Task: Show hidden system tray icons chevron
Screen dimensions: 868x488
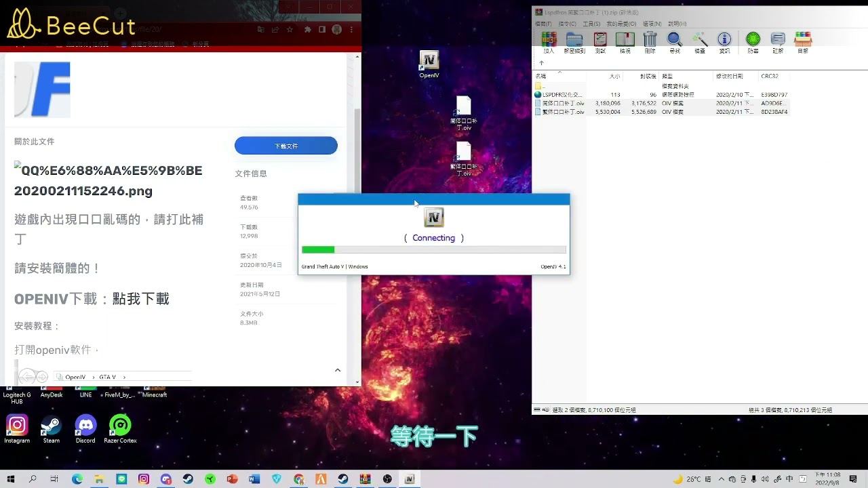Action: (x=722, y=479)
